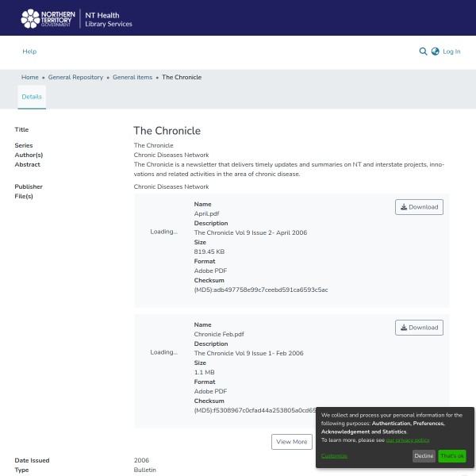Decline the cookie consent

(424, 456)
